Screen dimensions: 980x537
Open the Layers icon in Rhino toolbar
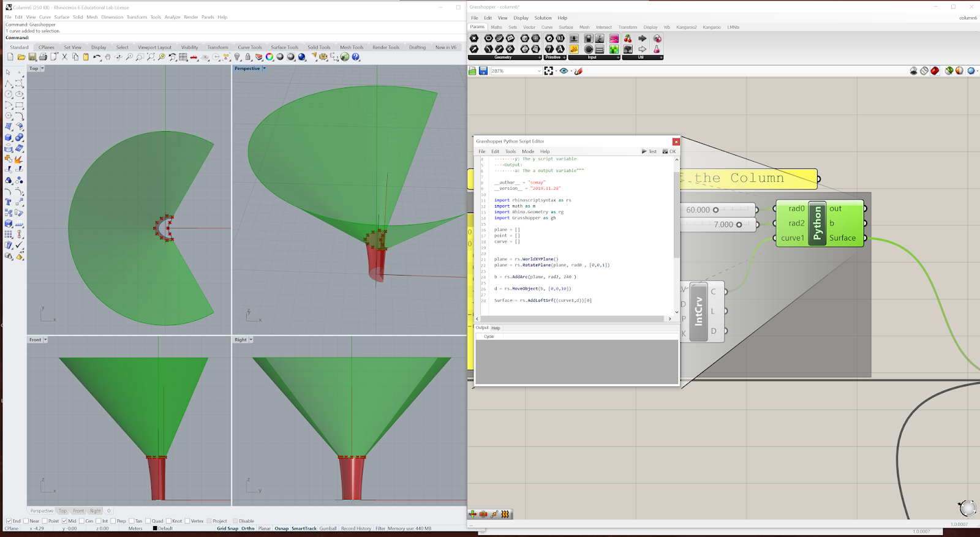click(258, 57)
